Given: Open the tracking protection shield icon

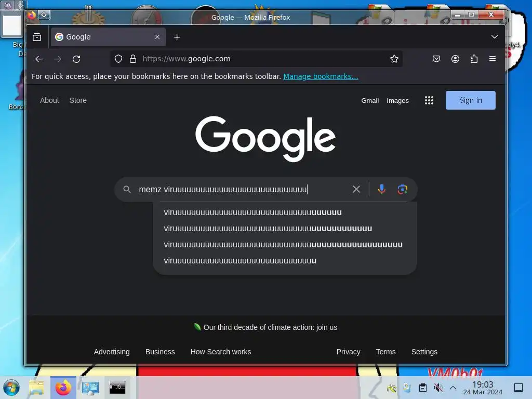Looking at the screenshot, I should (118, 59).
